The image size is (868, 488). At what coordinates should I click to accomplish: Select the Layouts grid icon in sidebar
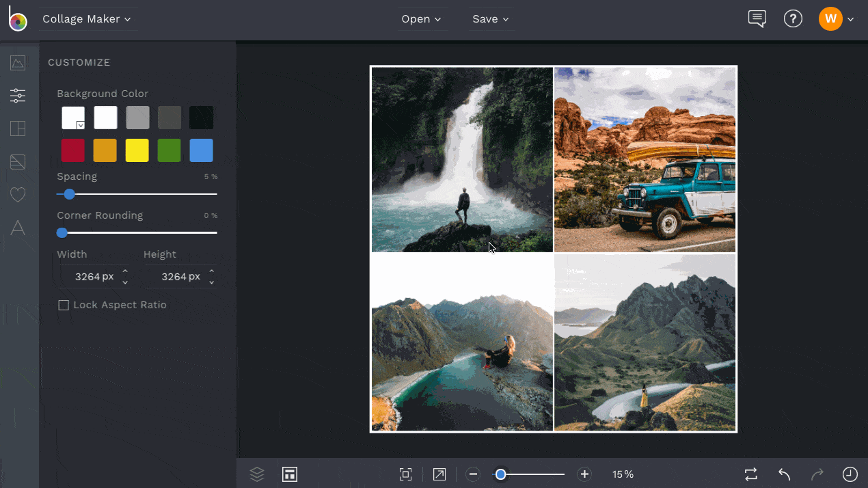click(x=18, y=128)
